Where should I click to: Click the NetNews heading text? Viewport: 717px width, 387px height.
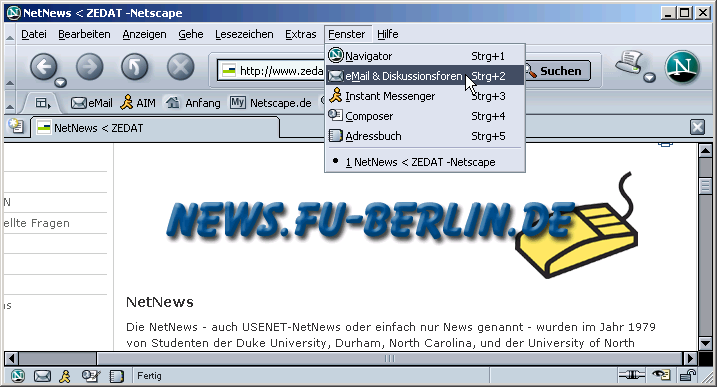(160, 302)
